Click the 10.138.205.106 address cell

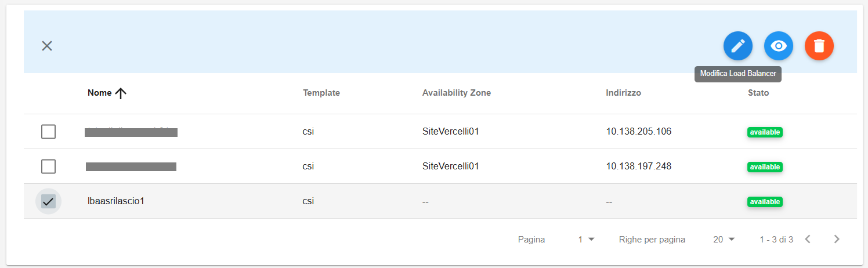639,132
